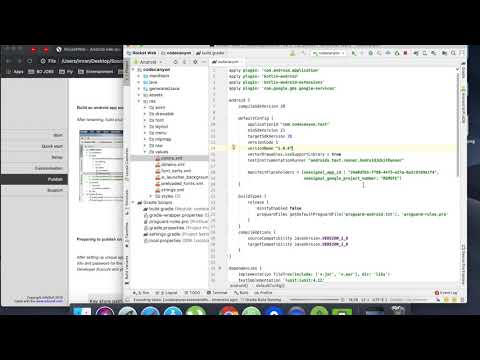Expand the drawable folder
Screen dimensions: 480x360
[x=145, y=114]
